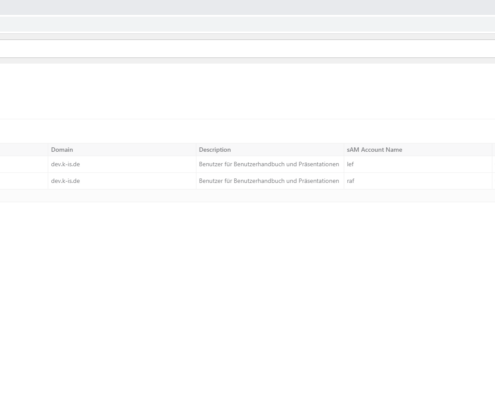Click the empty leftmost cell of the lef row

point(24,164)
